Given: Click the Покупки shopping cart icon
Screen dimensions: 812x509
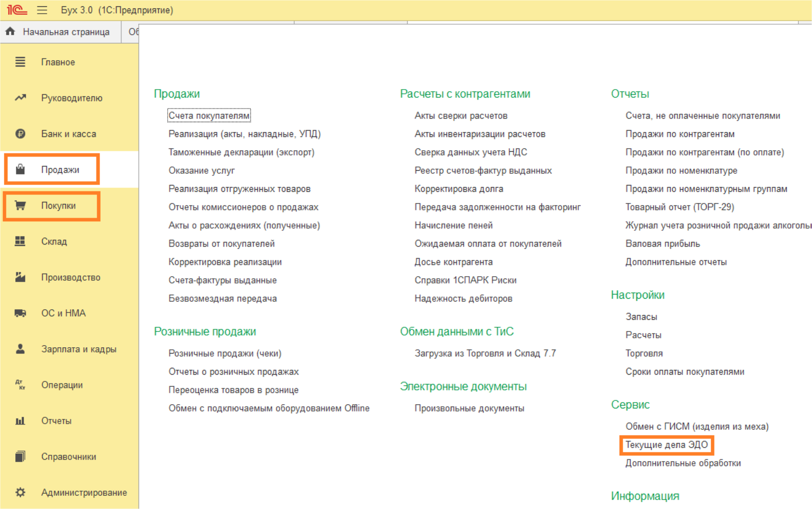Looking at the screenshot, I should 20,205.
